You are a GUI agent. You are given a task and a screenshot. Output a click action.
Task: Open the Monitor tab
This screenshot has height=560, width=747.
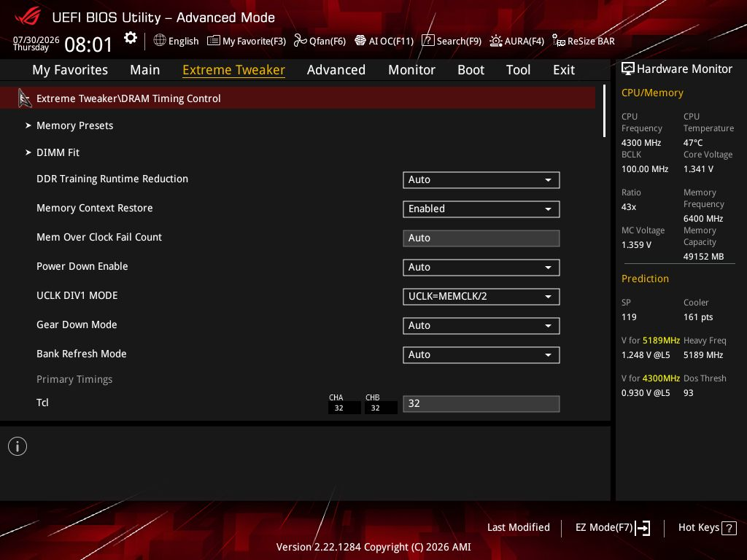click(411, 70)
